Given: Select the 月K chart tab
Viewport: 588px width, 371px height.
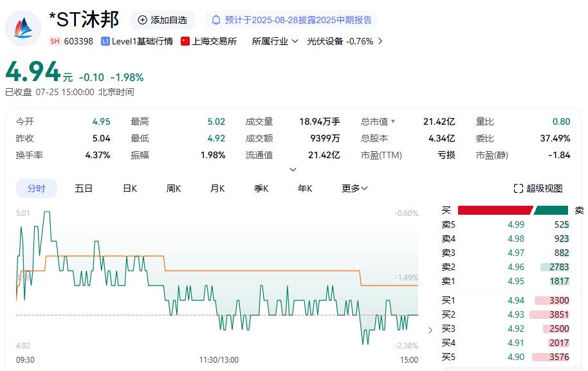Looking at the screenshot, I should coord(217,188).
